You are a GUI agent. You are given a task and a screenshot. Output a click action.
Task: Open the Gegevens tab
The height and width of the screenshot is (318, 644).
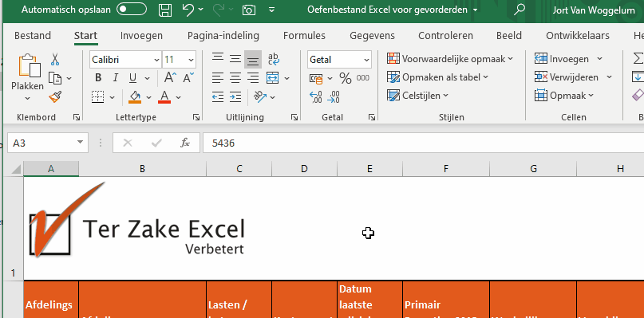(x=372, y=36)
